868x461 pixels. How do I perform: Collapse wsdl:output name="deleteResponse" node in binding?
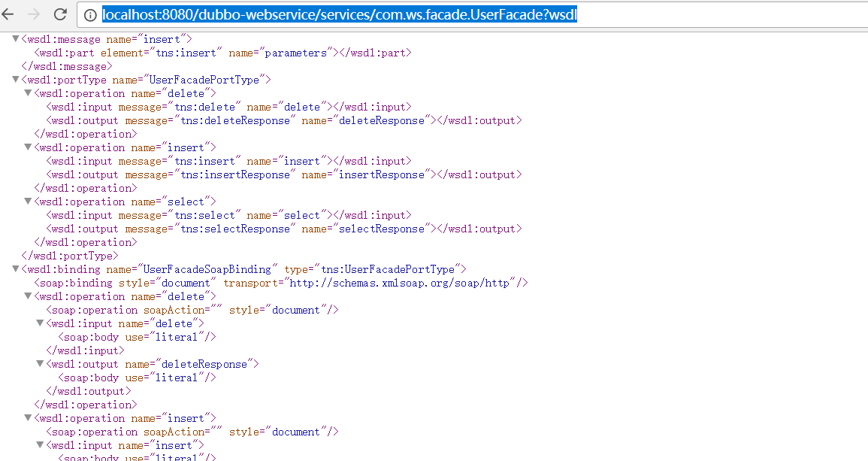click(40, 363)
